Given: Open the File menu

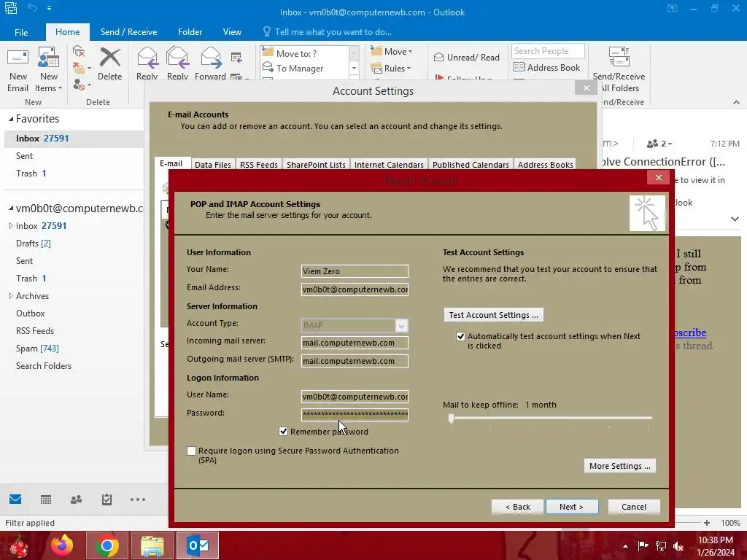Looking at the screenshot, I should tap(21, 32).
